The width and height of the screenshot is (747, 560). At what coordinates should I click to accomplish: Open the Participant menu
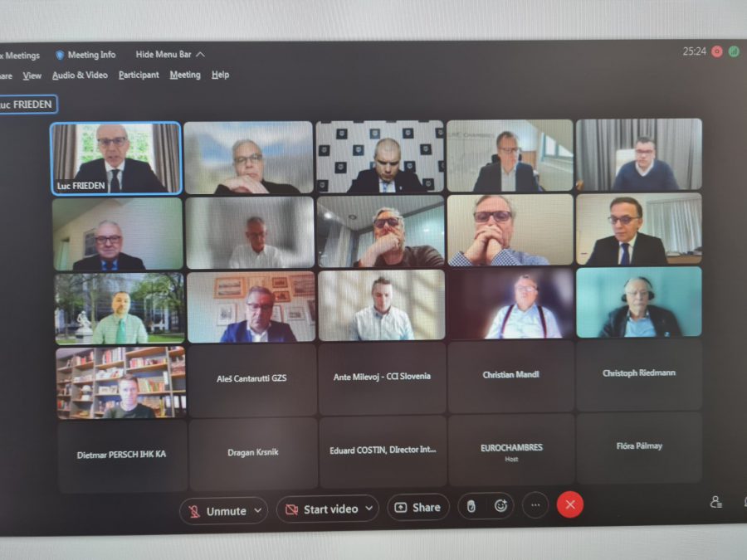pos(139,75)
